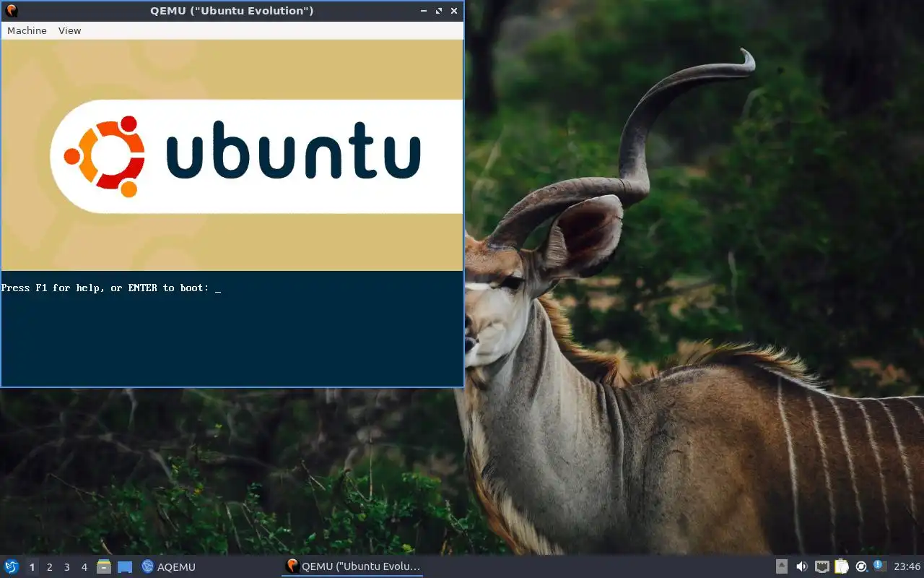This screenshot has width=924, height=578.
Task: Click the boot prompt line in the VM
Action: [111, 288]
